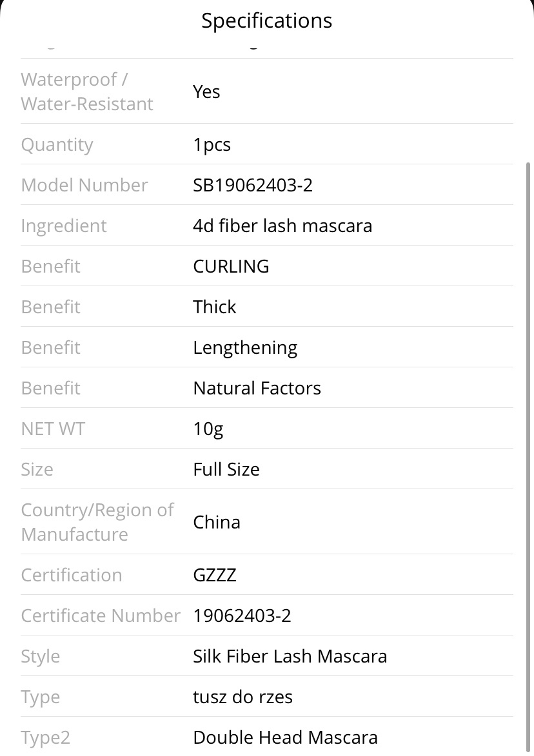Click the vertical scrollbar on right edge
Screen dimensions: 534x756
click(528, 456)
